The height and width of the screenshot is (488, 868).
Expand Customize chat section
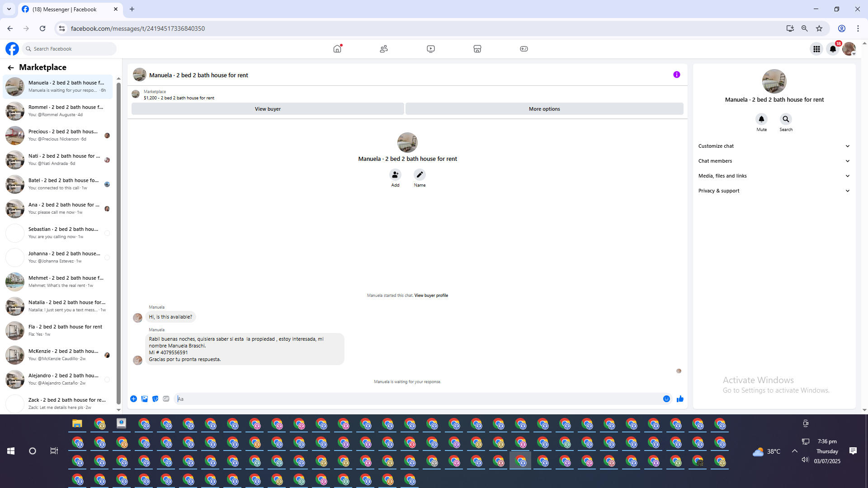774,146
